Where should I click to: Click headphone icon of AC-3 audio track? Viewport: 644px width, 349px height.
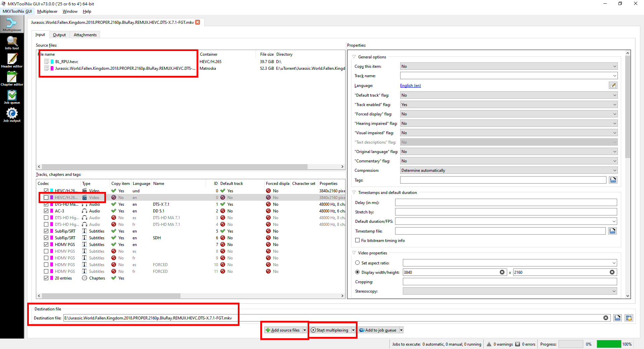pyautogui.click(x=85, y=211)
